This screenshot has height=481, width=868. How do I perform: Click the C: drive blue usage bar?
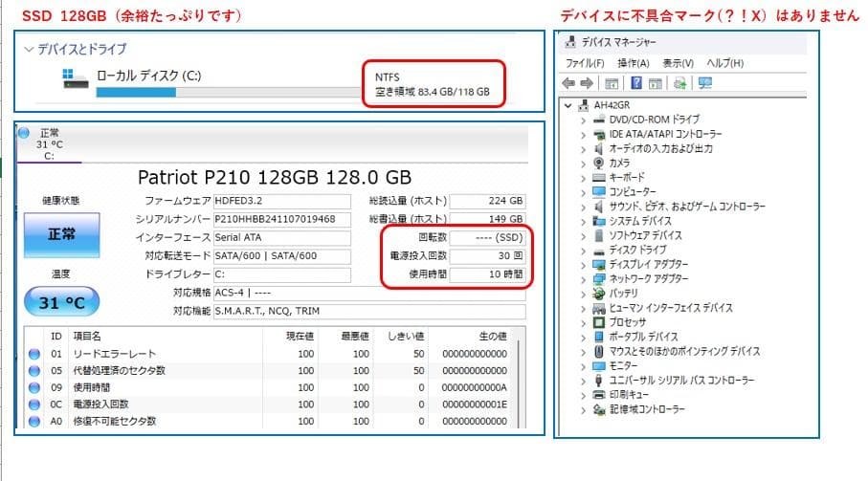pos(136,93)
